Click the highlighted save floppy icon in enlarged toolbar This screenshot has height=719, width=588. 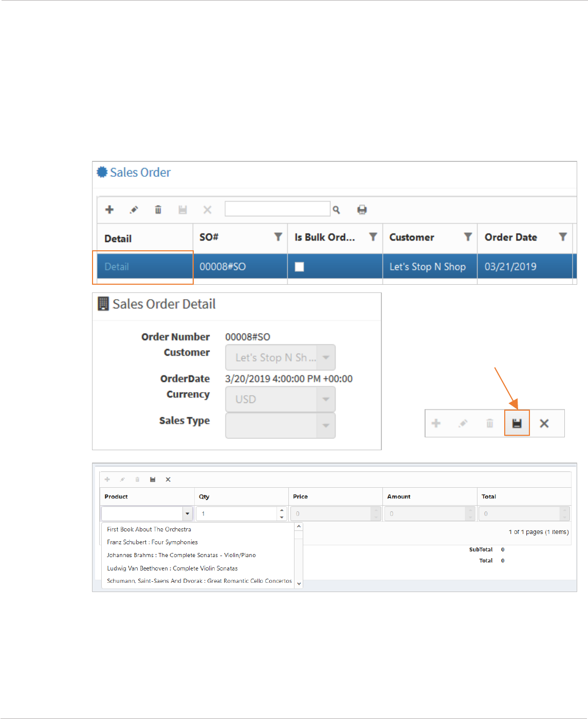(517, 423)
